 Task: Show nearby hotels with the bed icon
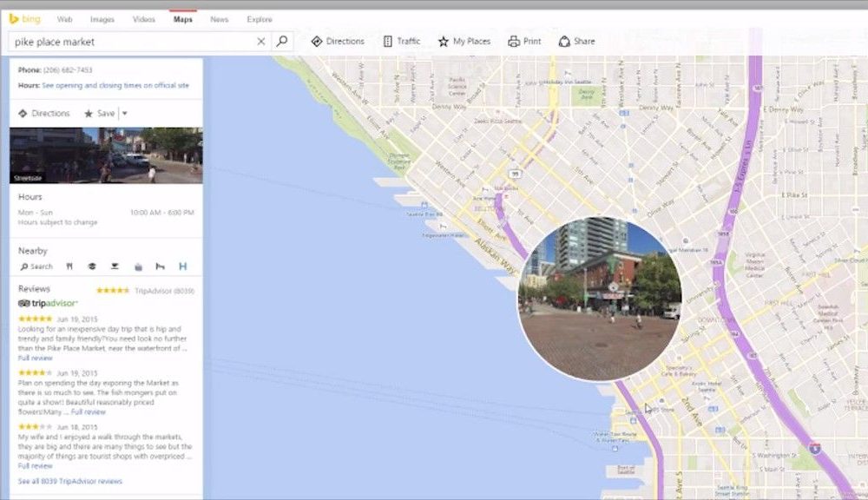click(x=160, y=266)
